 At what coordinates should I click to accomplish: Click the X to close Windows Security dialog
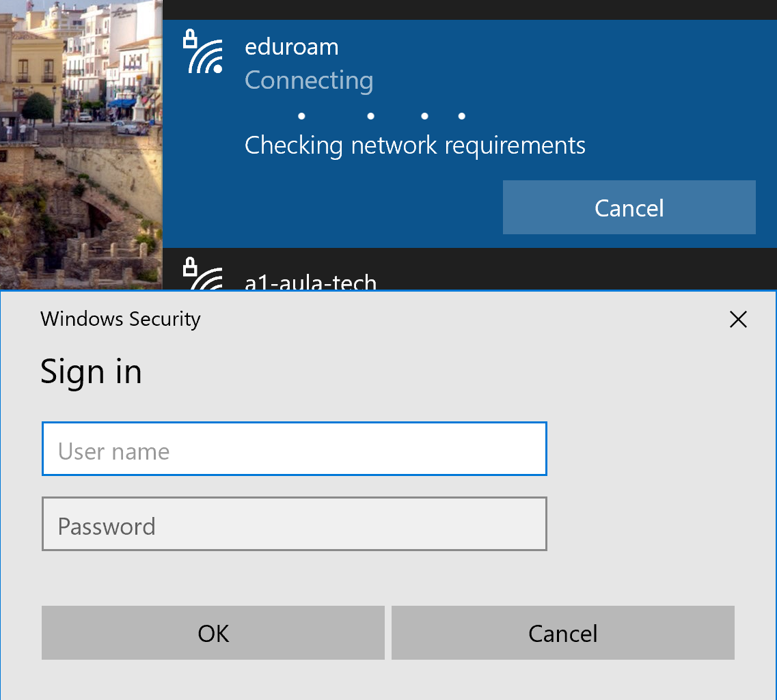(738, 319)
